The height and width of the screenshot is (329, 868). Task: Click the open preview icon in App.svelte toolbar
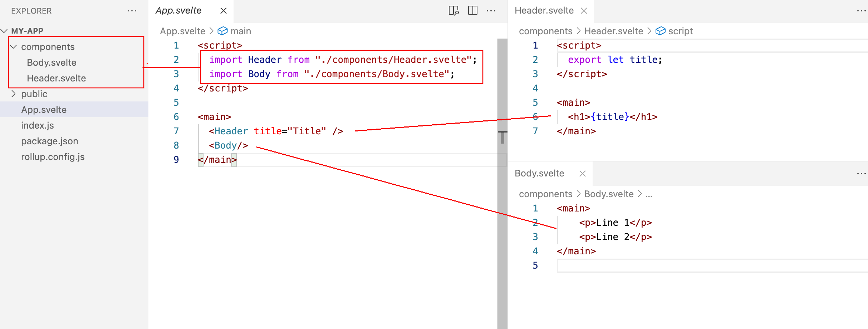pos(453,11)
